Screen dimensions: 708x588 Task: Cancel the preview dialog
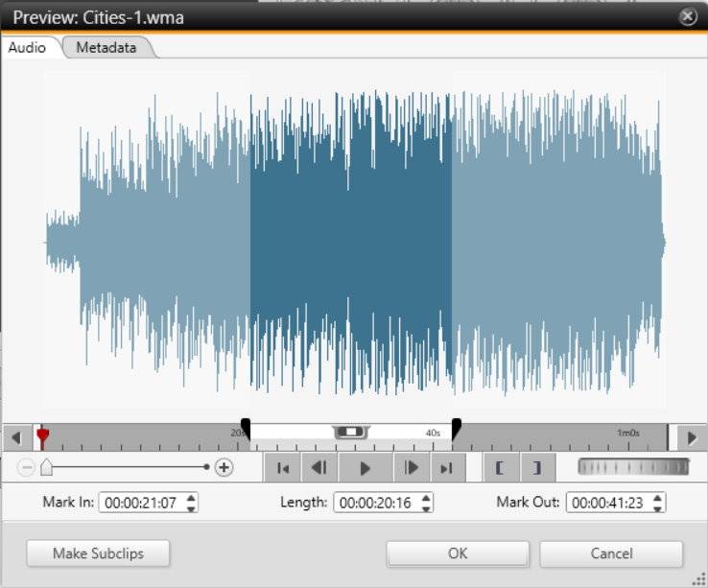(611, 553)
